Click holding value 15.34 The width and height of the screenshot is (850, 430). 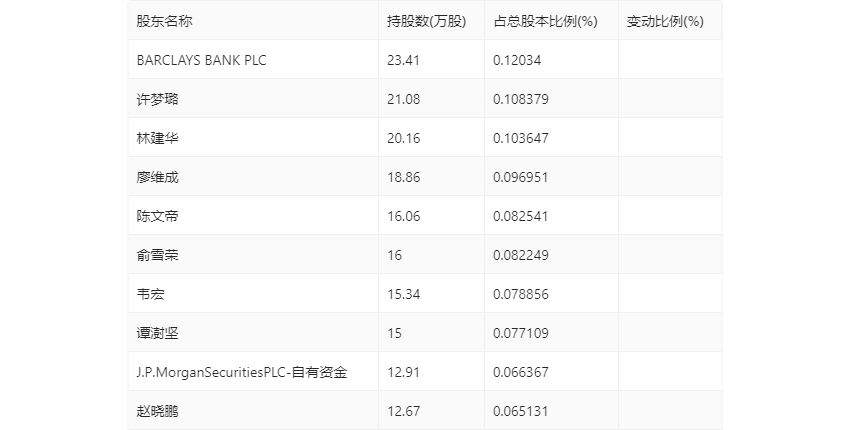403,294
